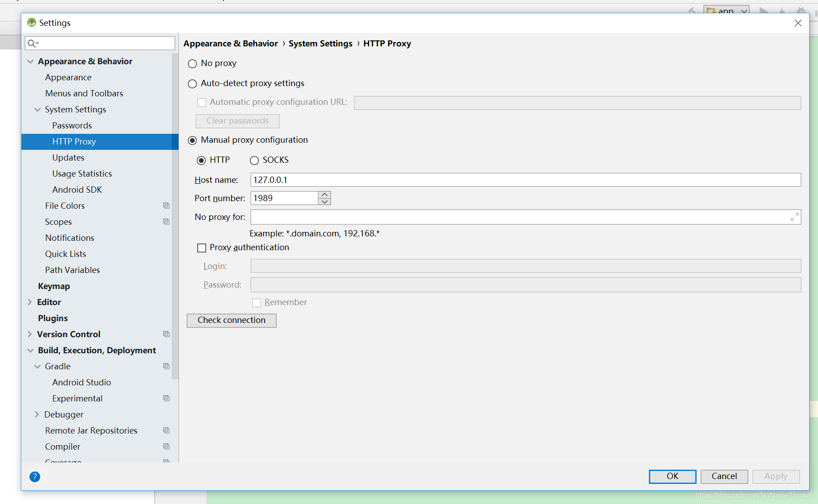The image size is (818, 504).
Task: Collapse the Gradle node
Action: click(37, 367)
